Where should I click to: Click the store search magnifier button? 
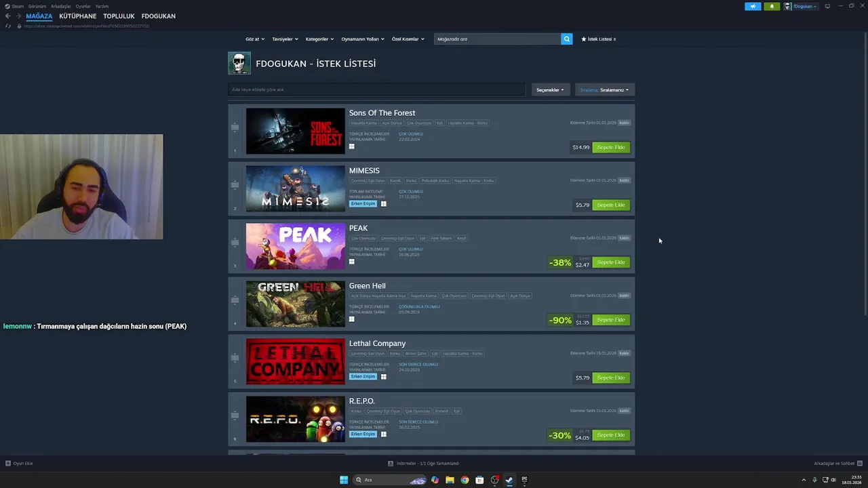pyautogui.click(x=567, y=39)
